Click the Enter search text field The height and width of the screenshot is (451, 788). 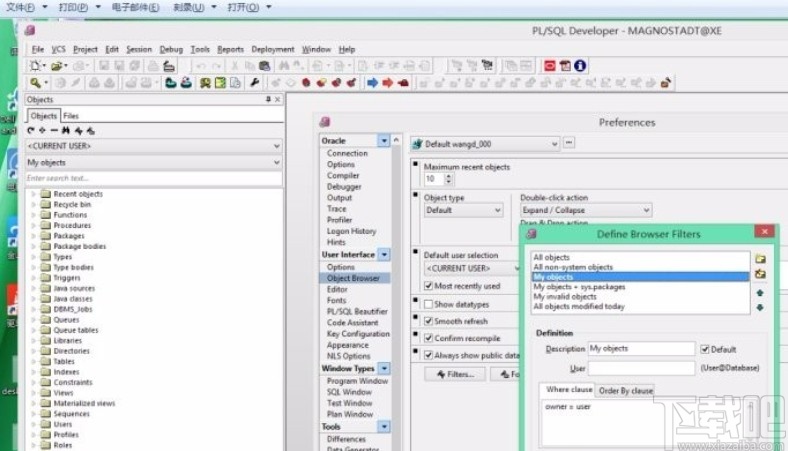tap(154, 178)
